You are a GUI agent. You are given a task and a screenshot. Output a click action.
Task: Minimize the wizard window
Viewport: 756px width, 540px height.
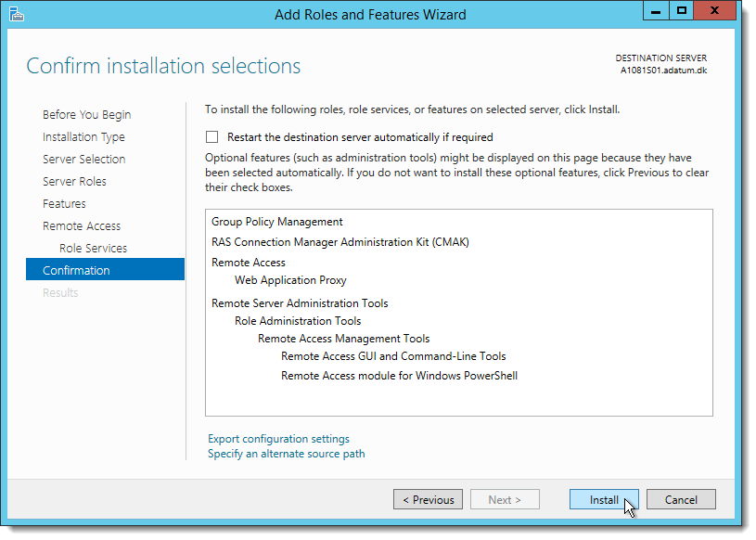click(656, 10)
